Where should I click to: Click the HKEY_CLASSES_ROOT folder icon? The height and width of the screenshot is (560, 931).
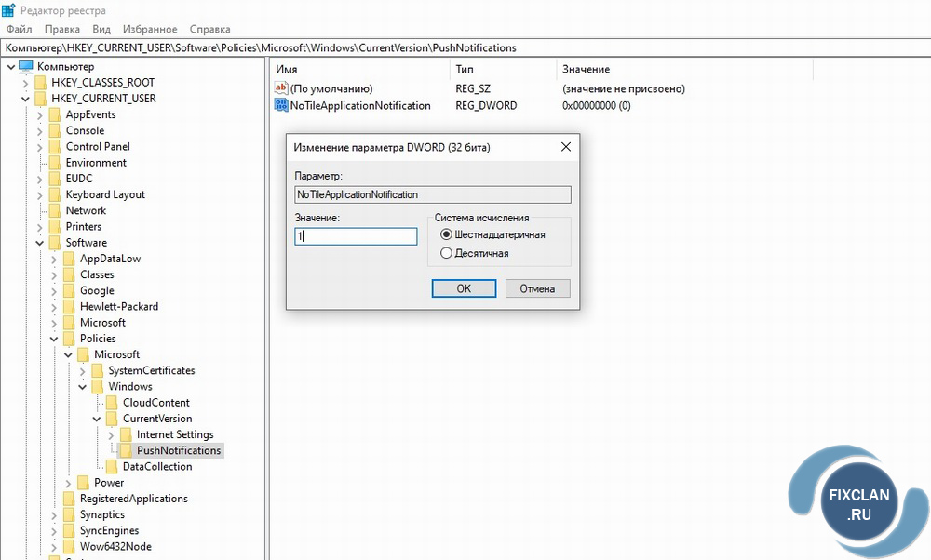[x=41, y=82]
